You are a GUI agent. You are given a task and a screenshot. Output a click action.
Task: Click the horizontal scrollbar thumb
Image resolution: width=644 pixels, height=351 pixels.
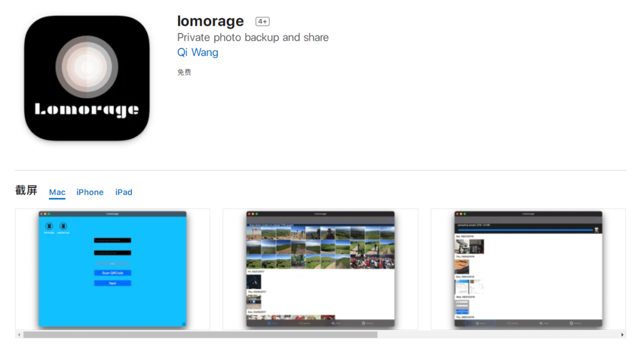tap(200, 335)
